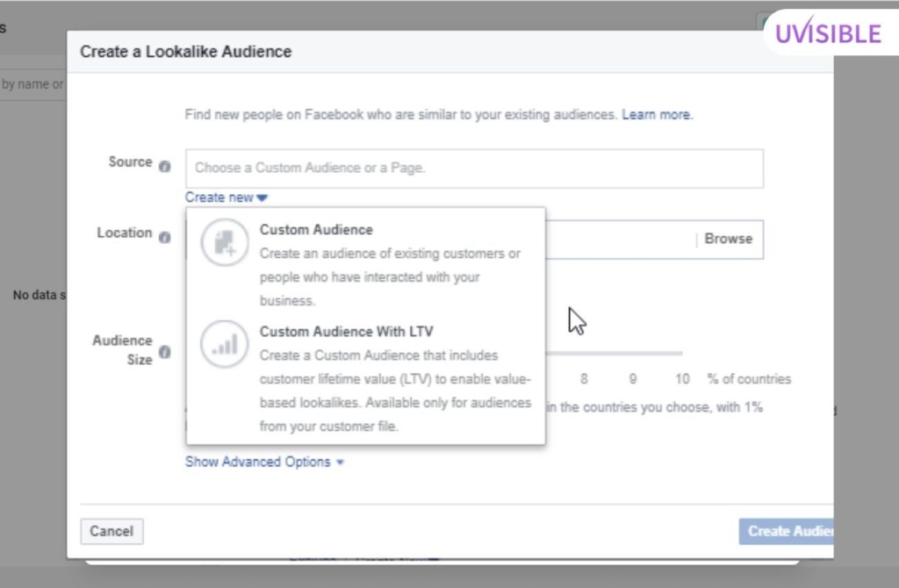Click the Create Audience button

[x=786, y=531]
